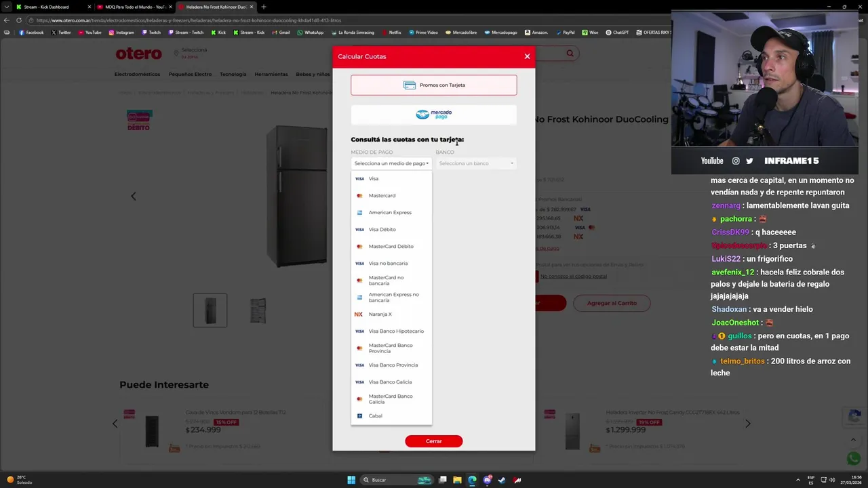Select the Mercado Pago payment option
The height and width of the screenshot is (488, 868).
tap(433, 115)
